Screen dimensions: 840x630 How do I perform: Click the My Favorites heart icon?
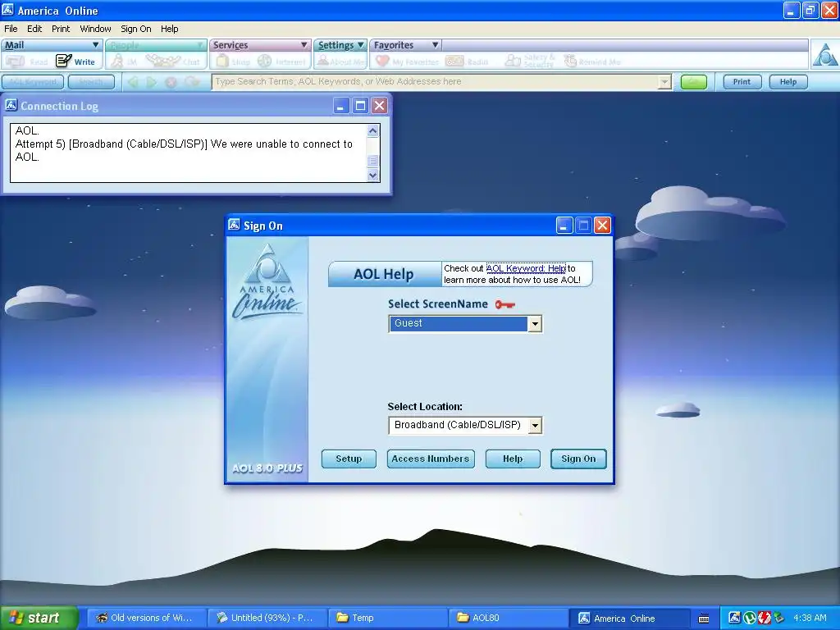pyautogui.click(x=382, y=61)
